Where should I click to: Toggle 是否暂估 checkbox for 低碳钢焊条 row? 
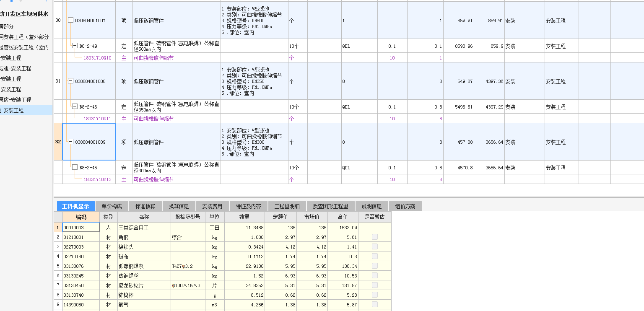pyautogui.click(x=375, y=266)
